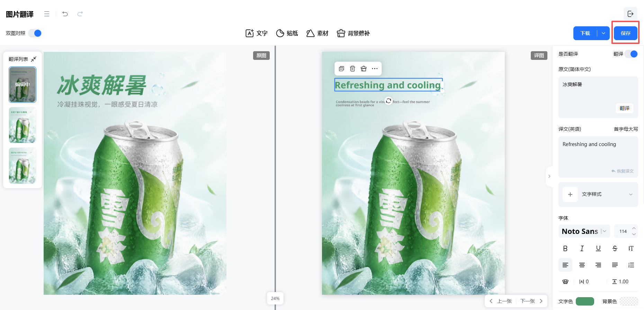
Task: Toggle bold text formatting
Action: coord(565,248)
